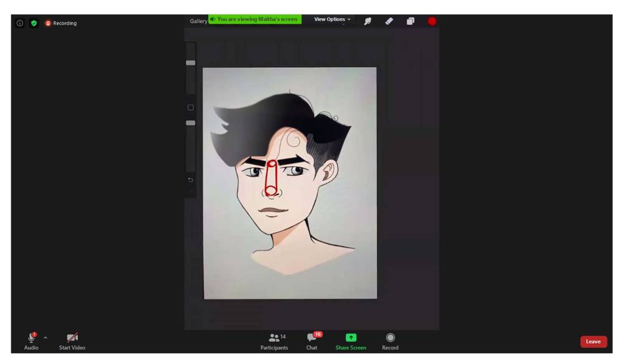Turn on camera with Start Video
The width and height of the screenshot is (623, 364).
72,341
